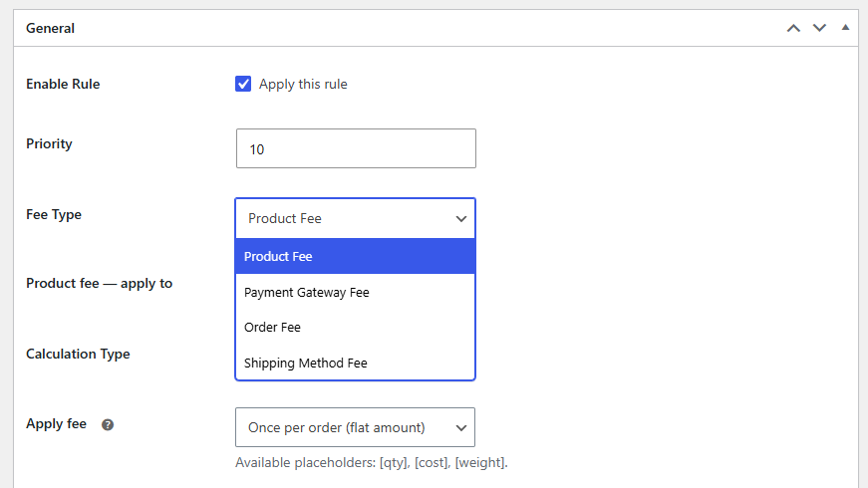Click the Available placeholders hint text
The height and width of the screenshot is (488, 868).
[x=372, y=462]
